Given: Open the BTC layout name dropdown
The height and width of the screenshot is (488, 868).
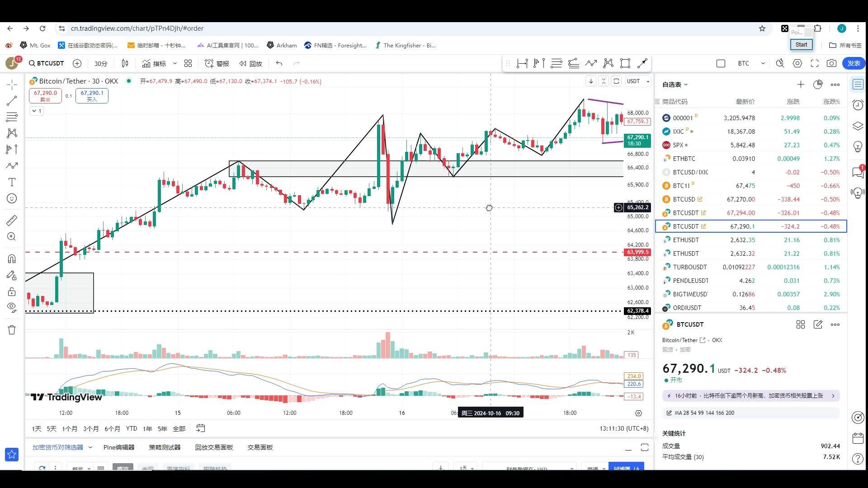Looking at the screenshot, I should [751, 63].
